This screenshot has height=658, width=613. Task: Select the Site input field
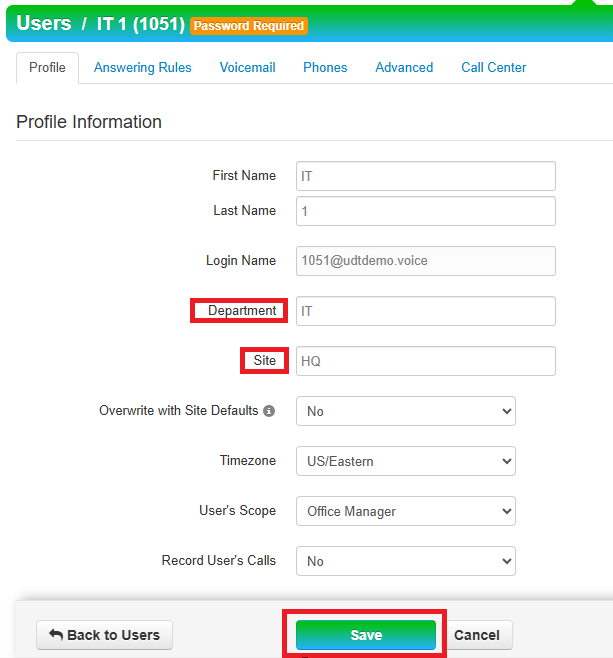pyautogui.click(x=425, y=361)
